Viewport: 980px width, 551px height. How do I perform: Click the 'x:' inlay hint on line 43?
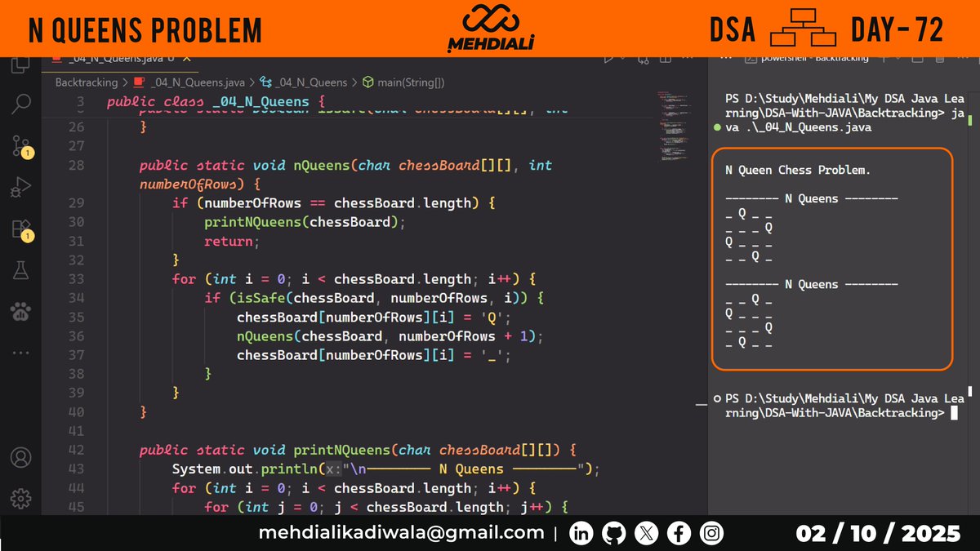click(x=335, y=469)
